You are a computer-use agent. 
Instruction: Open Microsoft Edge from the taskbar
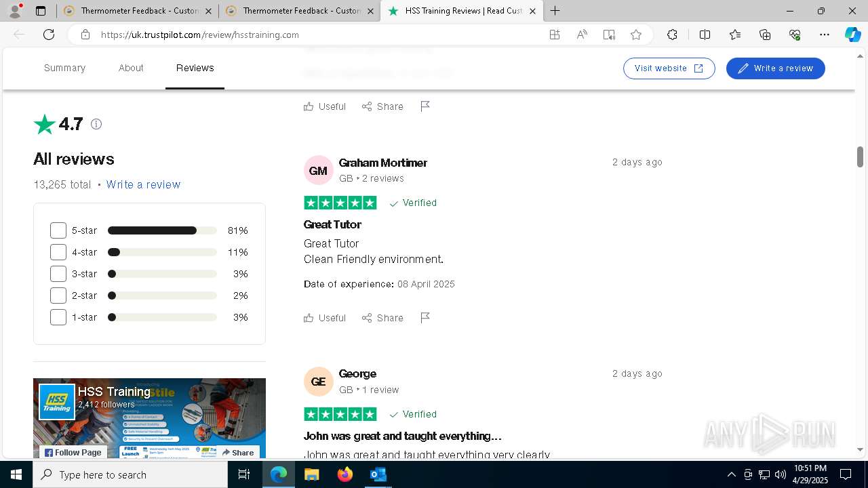pyautogui.click(x=279, y=474)
